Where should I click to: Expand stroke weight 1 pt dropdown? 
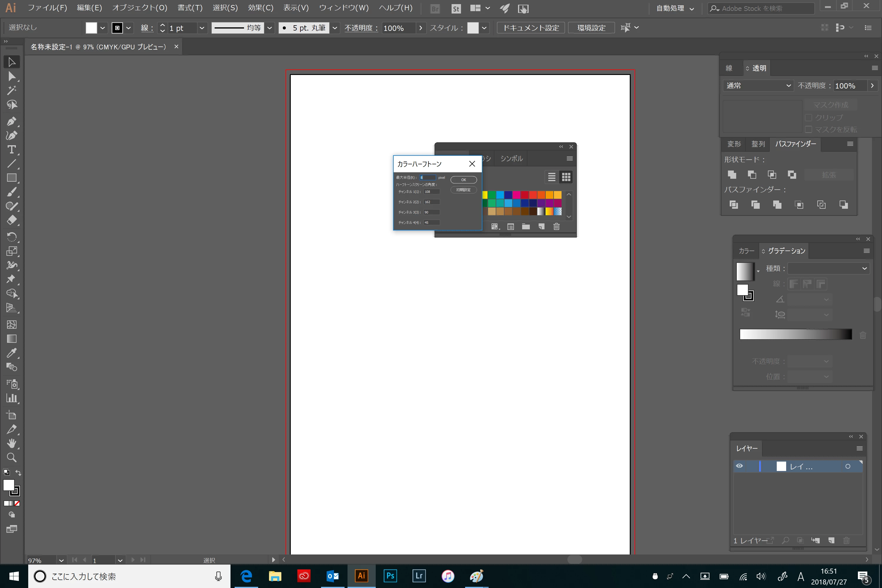(x=202, y=28)
